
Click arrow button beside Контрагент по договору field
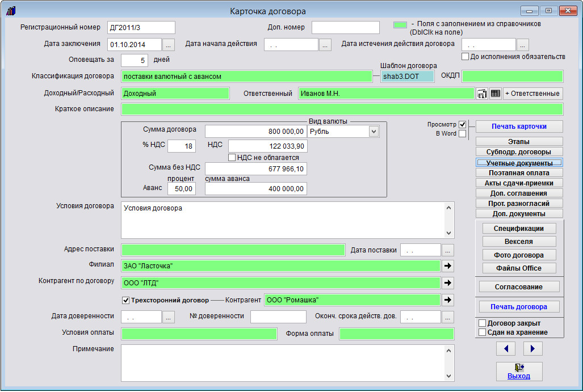pyautogui.click(x=448, y=283)
